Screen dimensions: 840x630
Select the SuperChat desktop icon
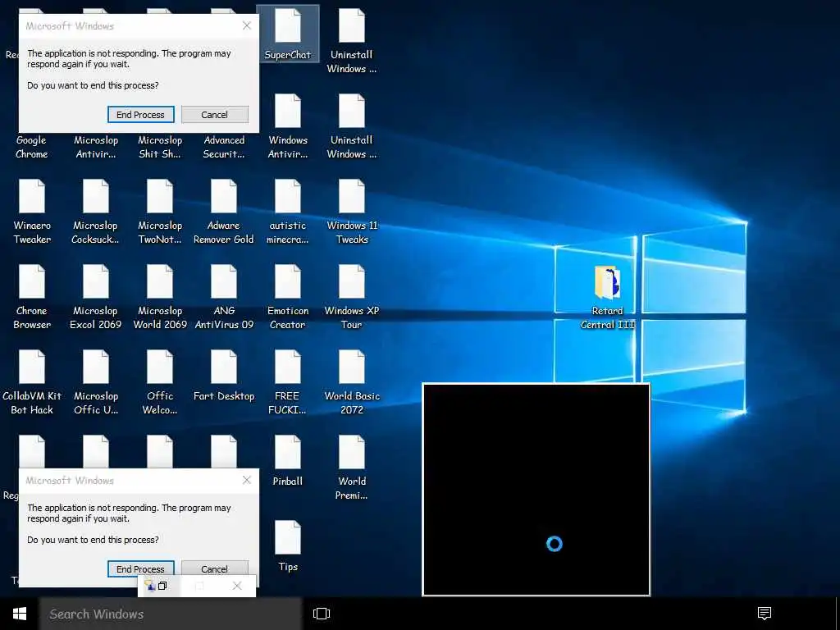point(288,34)
